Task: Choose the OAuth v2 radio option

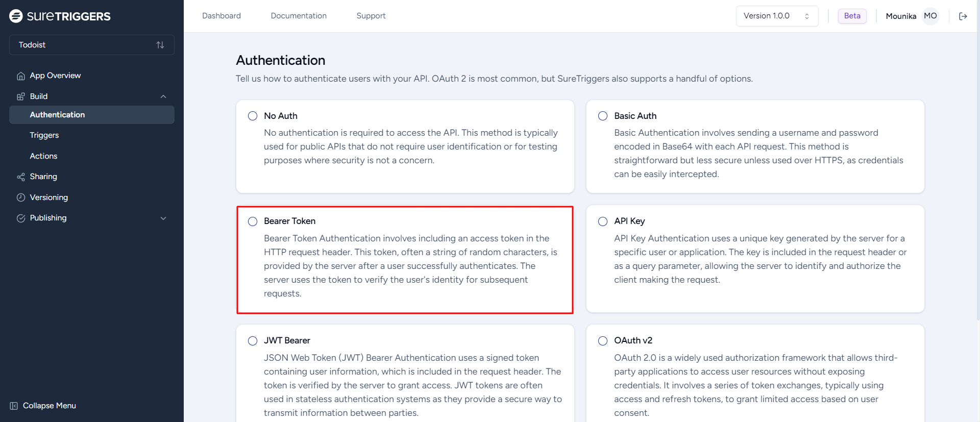Action: 603,341
